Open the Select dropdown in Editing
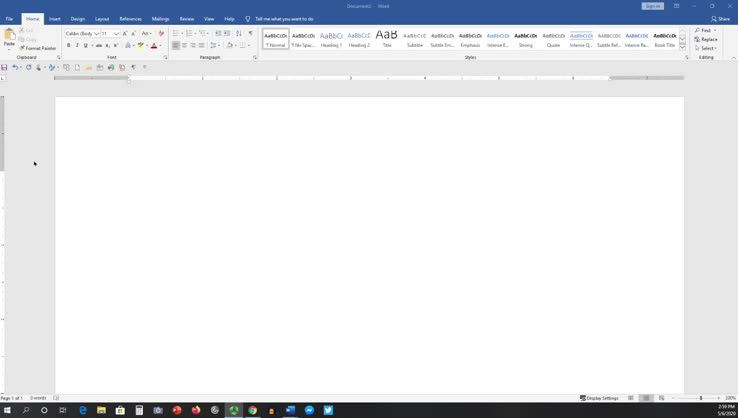 tap(706, 48)
